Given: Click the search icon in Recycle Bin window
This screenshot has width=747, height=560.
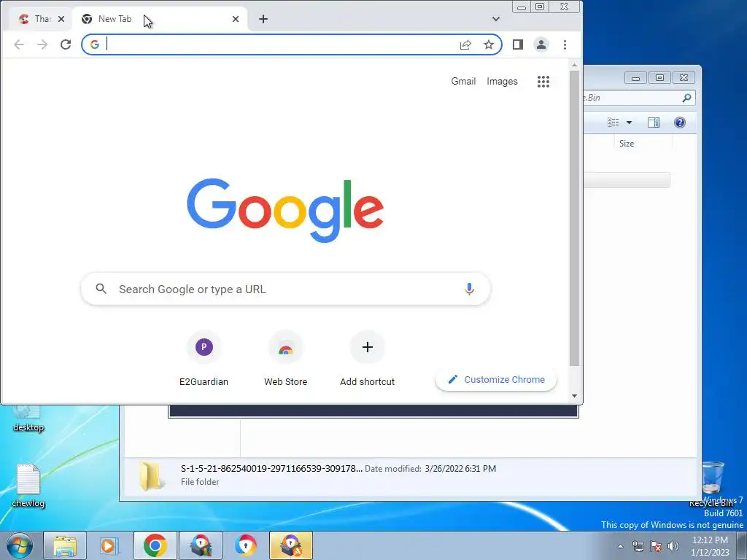Looking at the screenshot, I should 686,98.
